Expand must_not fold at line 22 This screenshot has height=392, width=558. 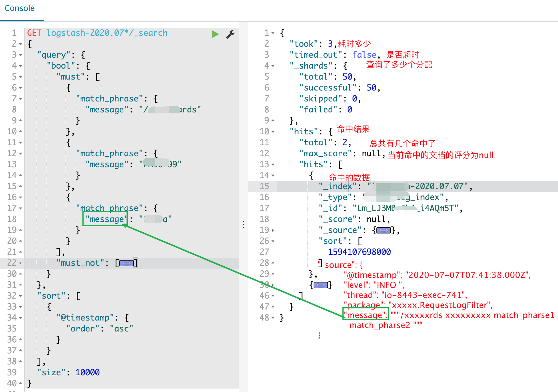[20, 263]
